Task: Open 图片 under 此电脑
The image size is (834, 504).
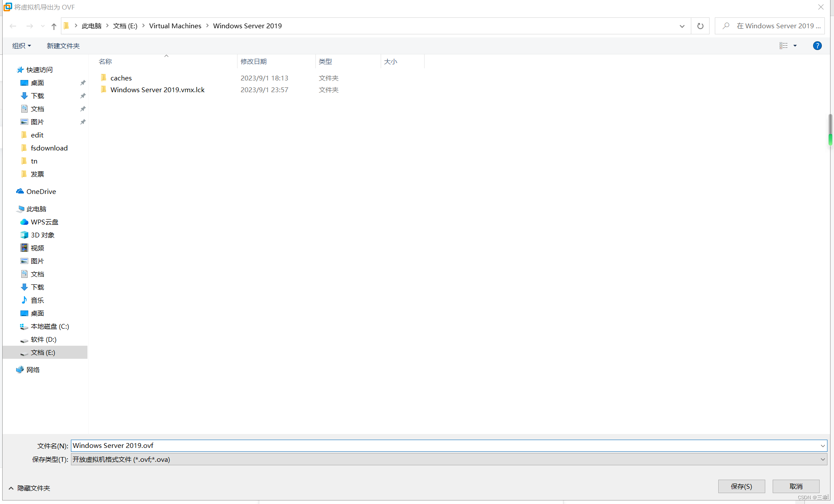Action: pyautogui.click(x=37, y=261)
